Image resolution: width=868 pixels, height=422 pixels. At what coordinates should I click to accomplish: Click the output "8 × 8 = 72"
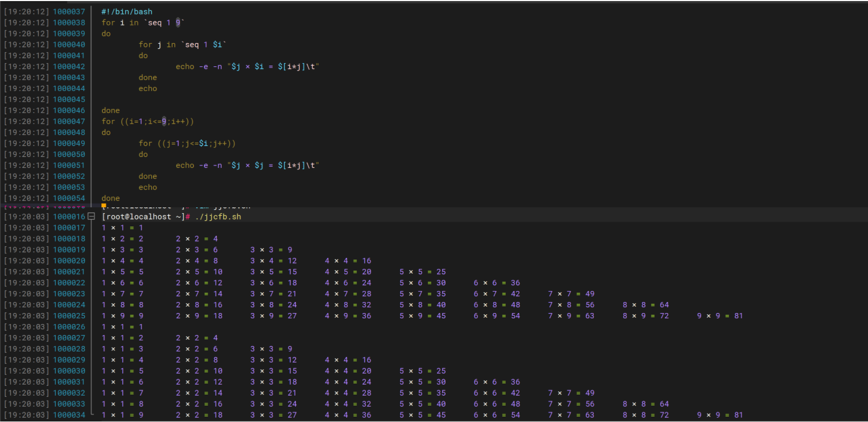pyautogui.click(x=646, y=415)
